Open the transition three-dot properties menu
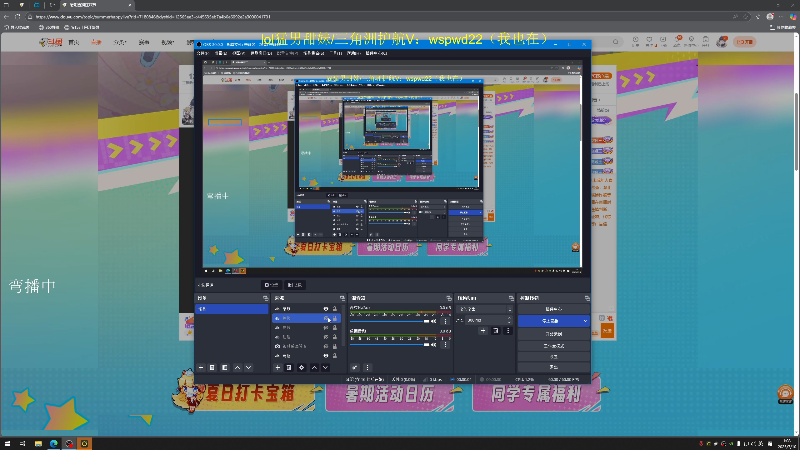This screenshot has height=450, width=800. [508, 331]
